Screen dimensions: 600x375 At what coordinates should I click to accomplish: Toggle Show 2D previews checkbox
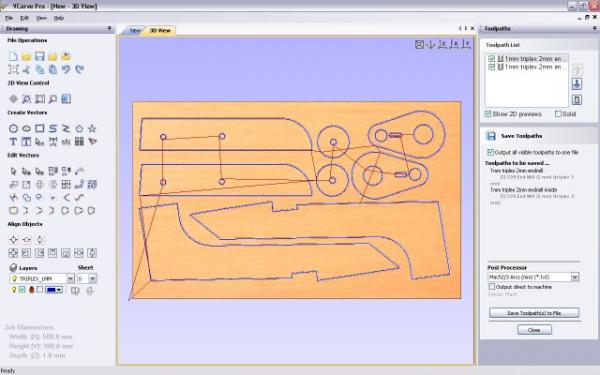coord(488,114)
